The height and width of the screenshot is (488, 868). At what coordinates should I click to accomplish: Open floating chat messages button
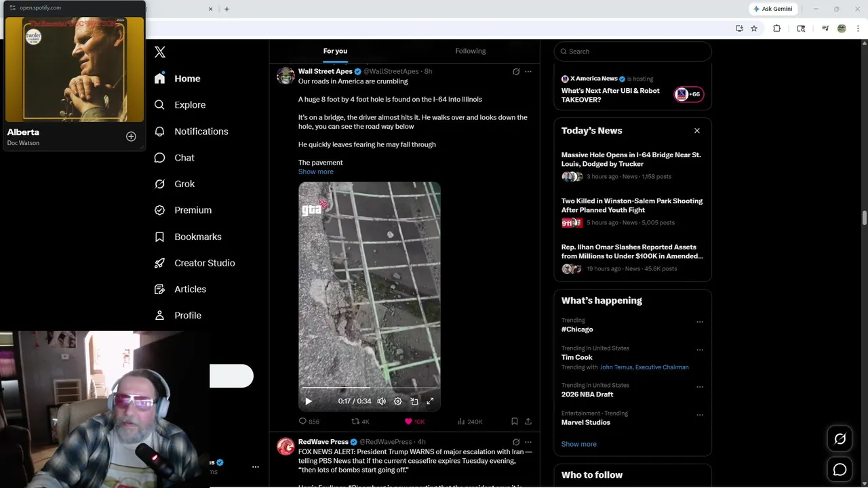(x=840, y=470)
